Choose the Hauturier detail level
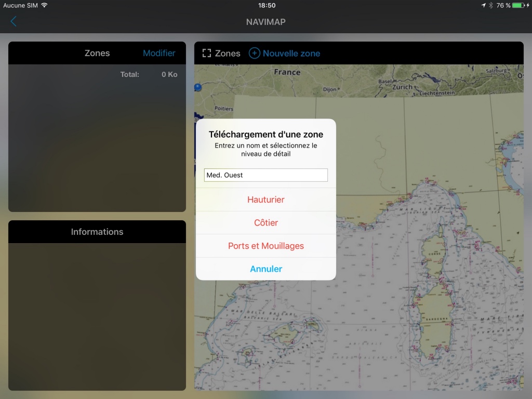The image size is (532, 399). [x=266, y=199]
